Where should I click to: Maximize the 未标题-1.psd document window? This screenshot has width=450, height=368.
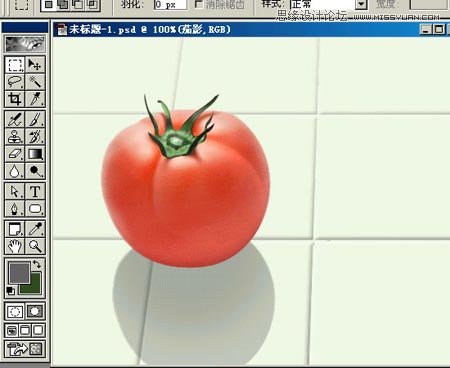coord(439,30)
